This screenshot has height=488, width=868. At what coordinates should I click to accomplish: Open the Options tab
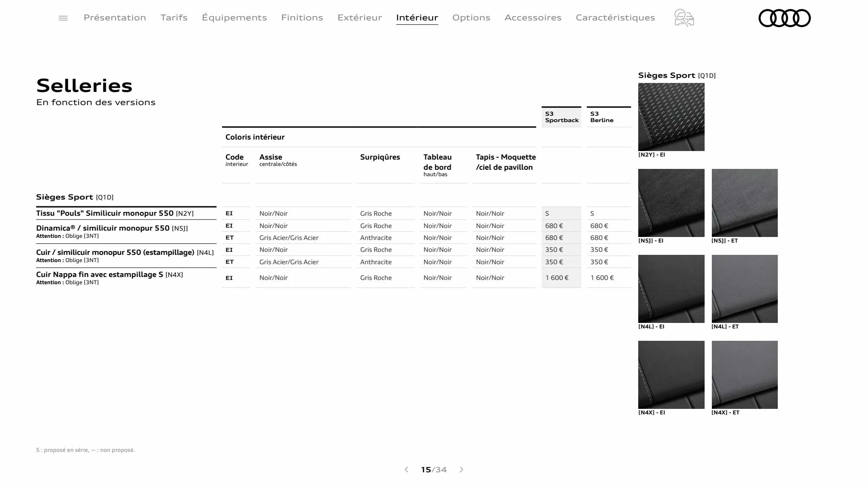tap(471, 17)
